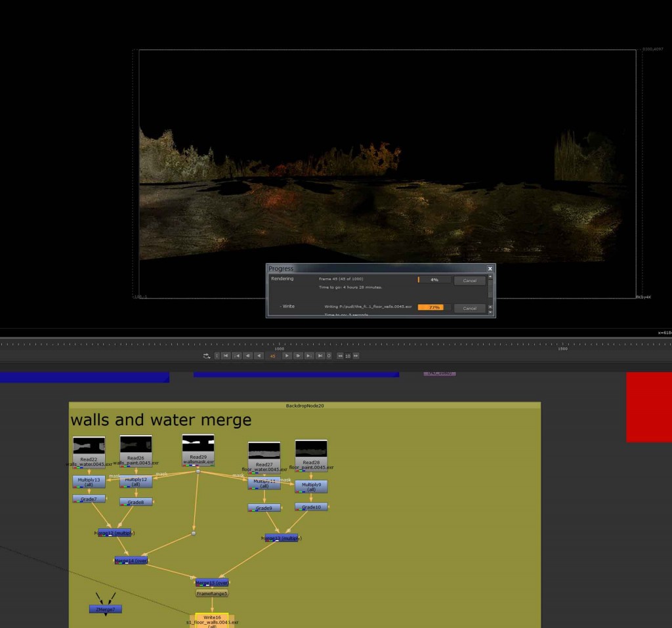Select the Read27 floor_water node thumbnail

coord(264,451)
